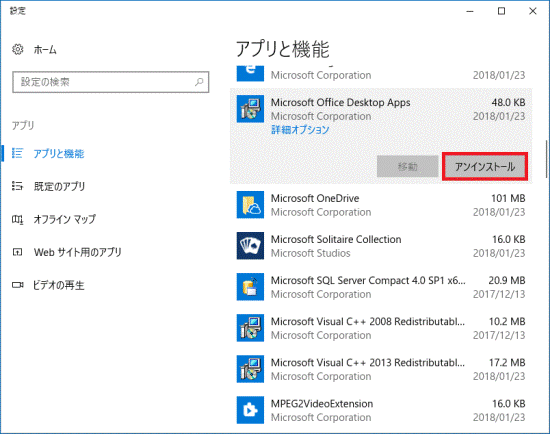
Task: Open ビデオの再生 settings
Action: coord(59,285)
